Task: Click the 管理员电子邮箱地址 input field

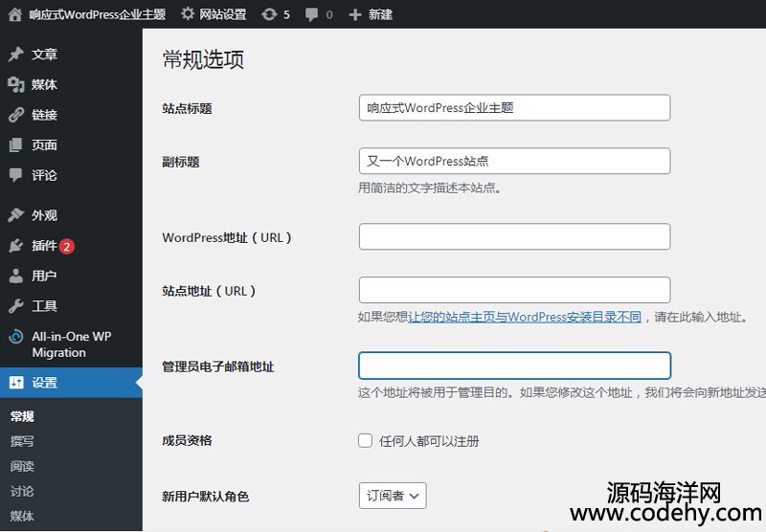Action: (514, 366)
